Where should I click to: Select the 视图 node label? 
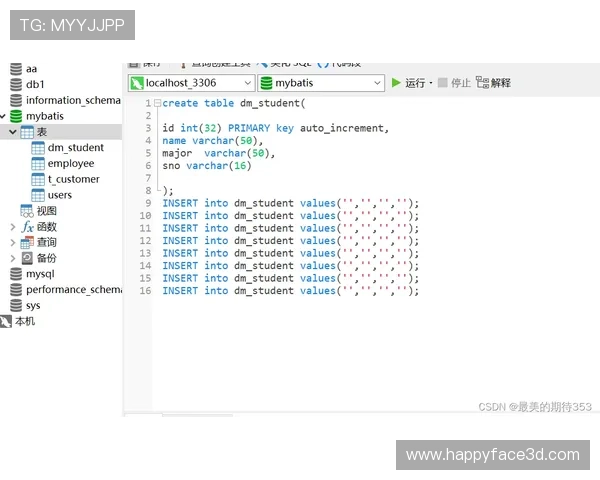point(47,211)
